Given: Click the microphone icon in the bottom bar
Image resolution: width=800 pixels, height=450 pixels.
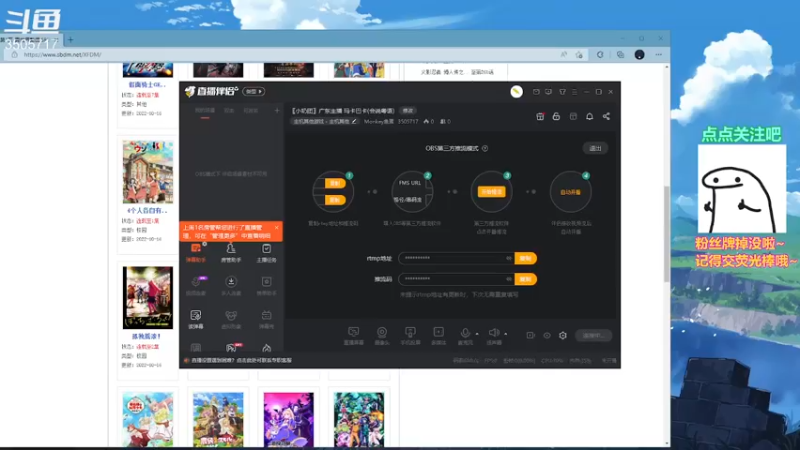Looking at the screenshot, I should click(465, 334).
